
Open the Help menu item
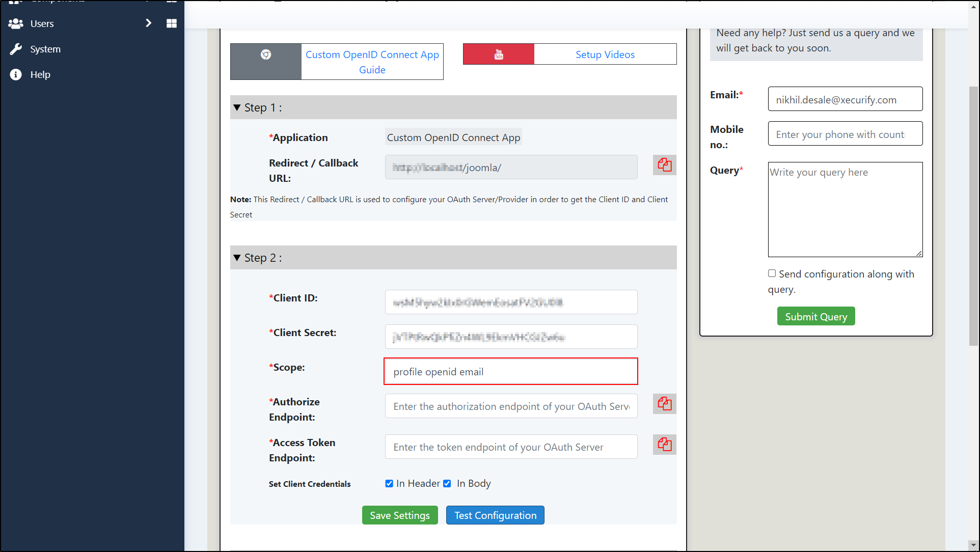40,74
